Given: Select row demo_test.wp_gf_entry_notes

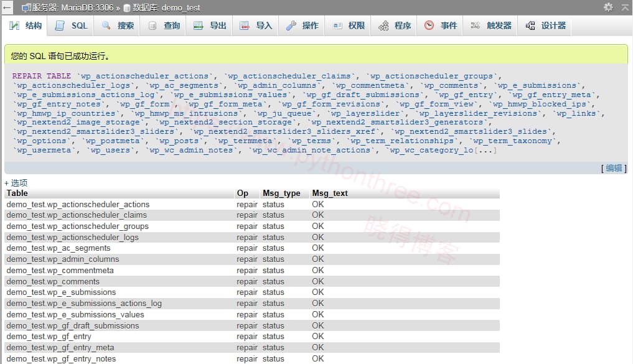Looking at the screenshot, I should coord(252,359).
